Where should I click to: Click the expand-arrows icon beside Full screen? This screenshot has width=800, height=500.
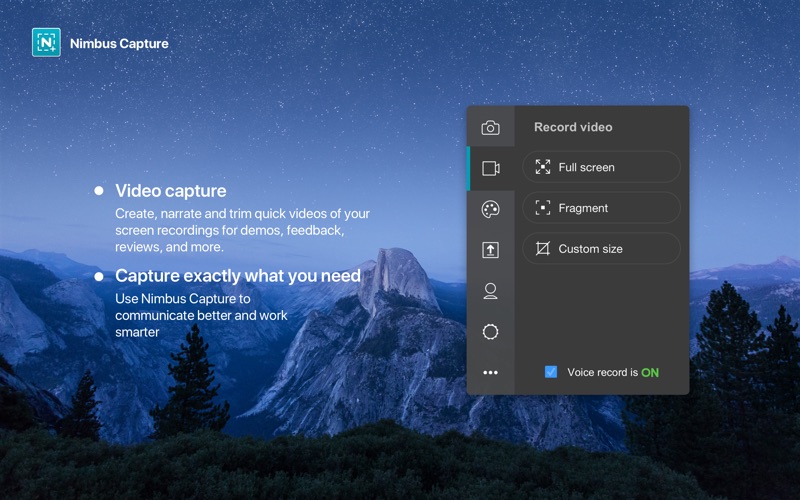point(543,167)
